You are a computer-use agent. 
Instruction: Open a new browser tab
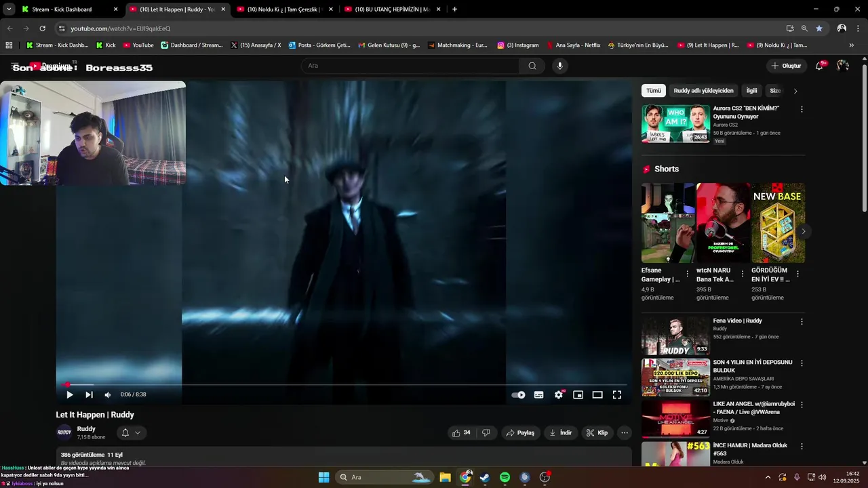(x=454, y=9)
